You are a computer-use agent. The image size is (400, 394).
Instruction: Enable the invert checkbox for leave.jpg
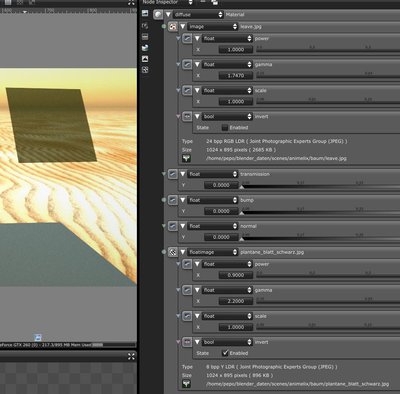coord(225,128)
